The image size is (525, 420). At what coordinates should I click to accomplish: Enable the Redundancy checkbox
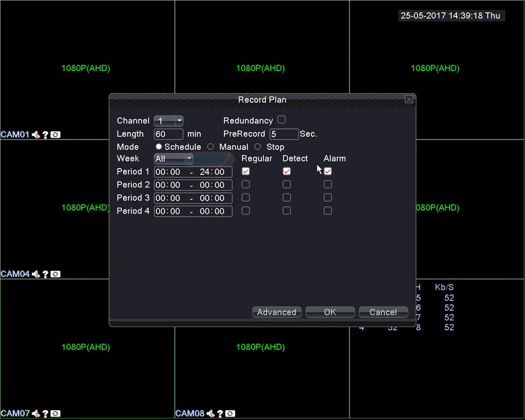[x=282, y=120]
